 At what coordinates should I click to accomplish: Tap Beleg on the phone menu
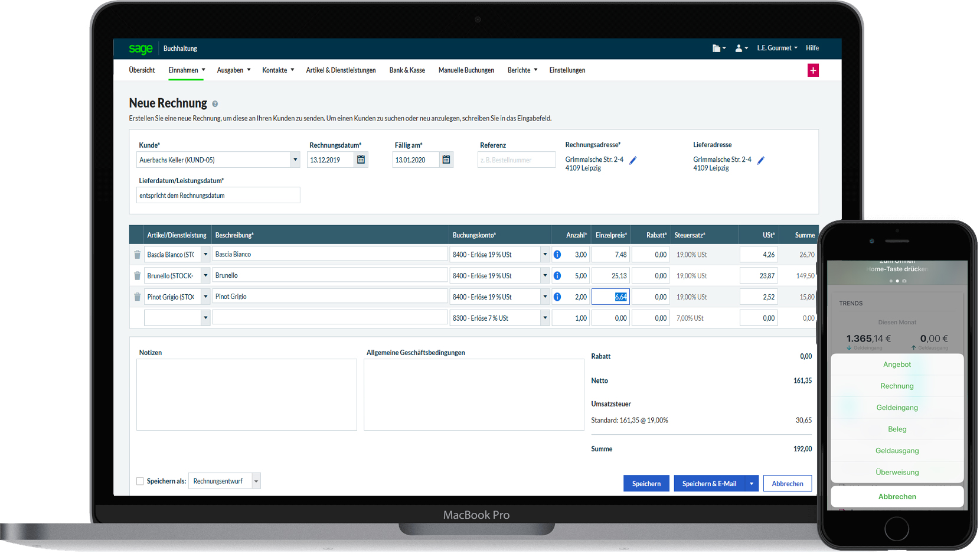click(x=897, y=430)
